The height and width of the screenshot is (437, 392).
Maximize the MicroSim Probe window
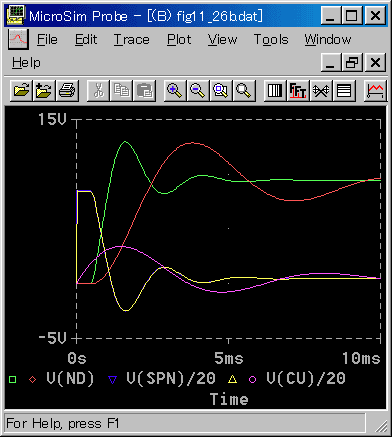[352, 16]
